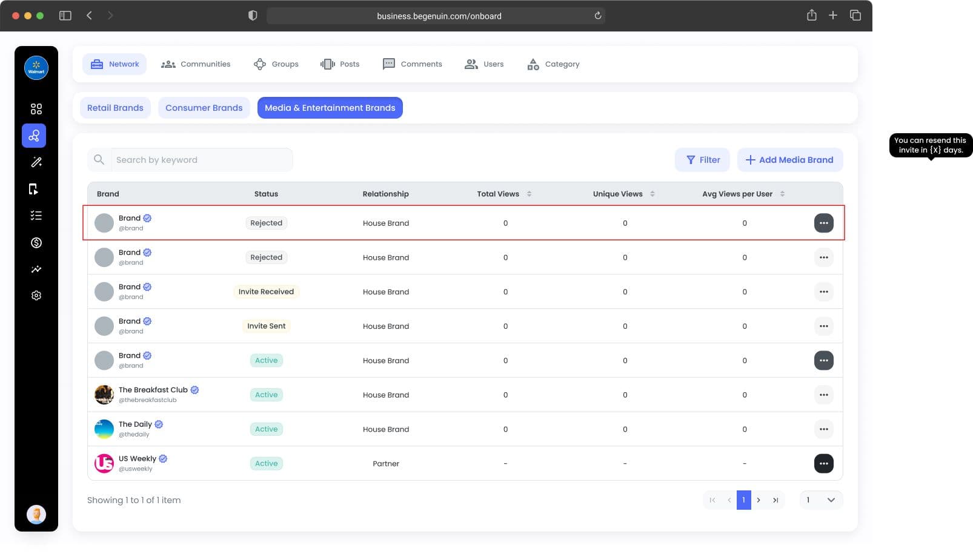Screen dimensions: 973x560
Task: Open the dashboard grid icon in sidebar
Action: tap(36, 109)
